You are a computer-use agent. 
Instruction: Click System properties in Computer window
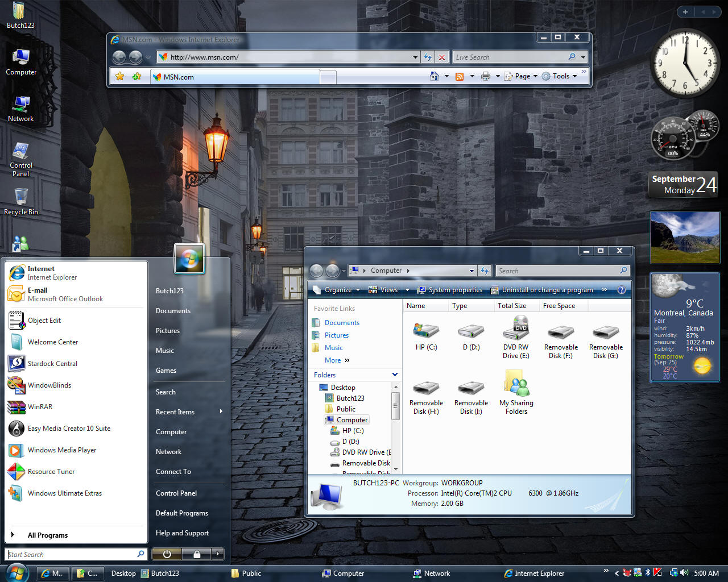coord(450,290)
